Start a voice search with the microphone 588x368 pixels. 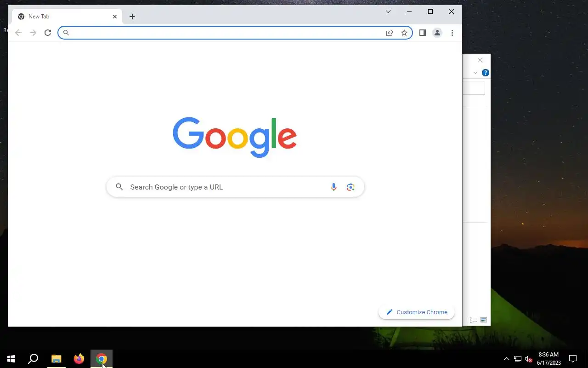coord(334,187)
